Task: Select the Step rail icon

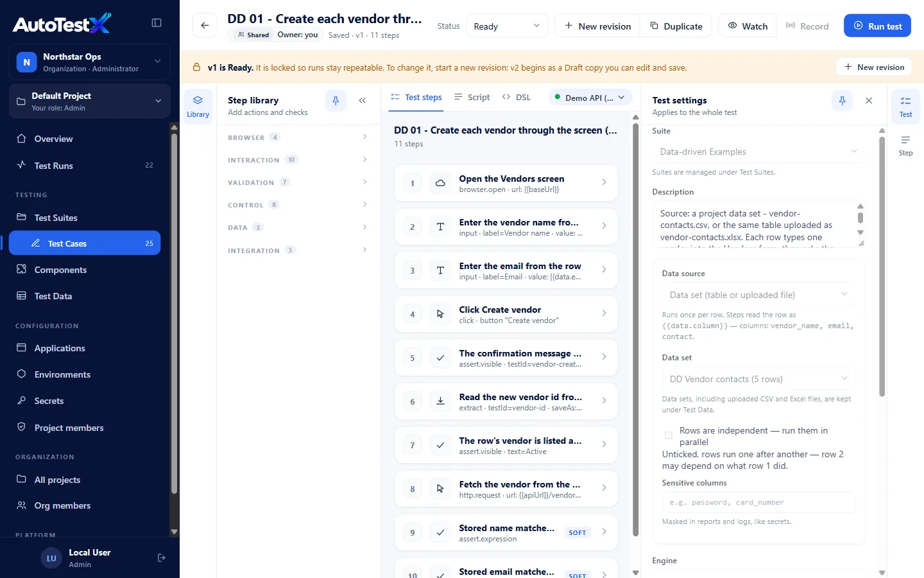Action: pyautogui.click(x=905, y=145)
